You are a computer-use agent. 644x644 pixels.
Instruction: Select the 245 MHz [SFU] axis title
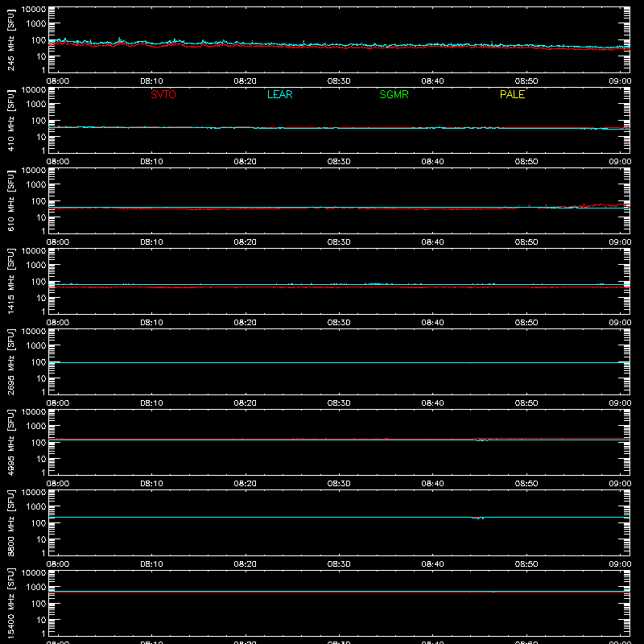(10, 39)
